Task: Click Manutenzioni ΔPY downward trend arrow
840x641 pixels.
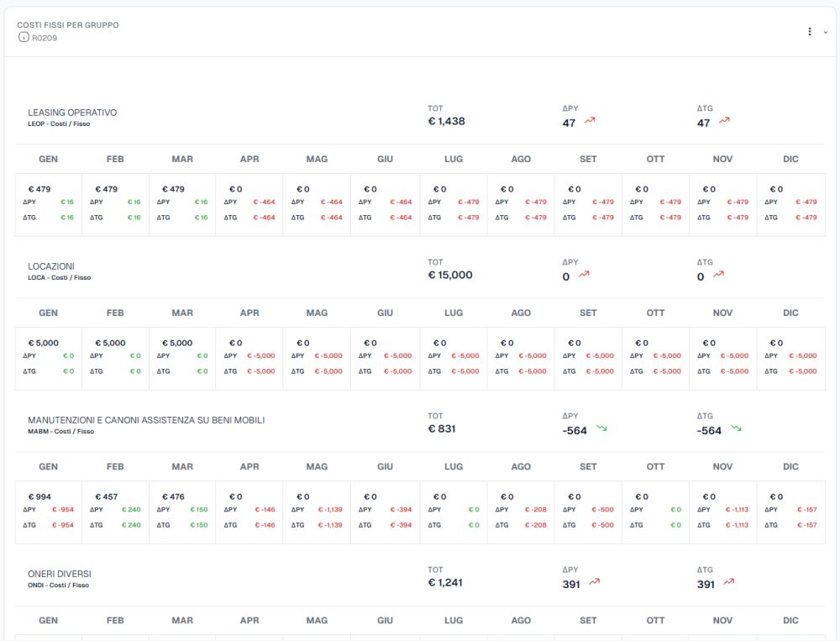Action: pyautogui.click(x=601, y=428)
